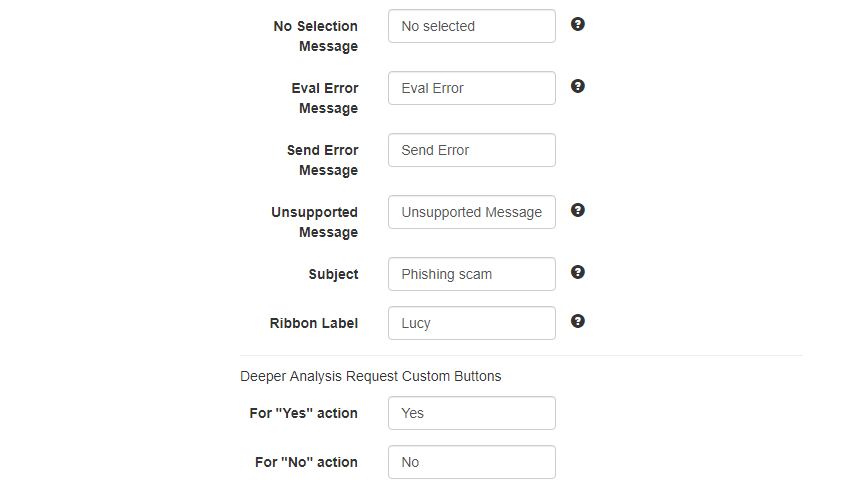Viewport: 852px width, 486px height.
Task: View the Subject field help question mark
Action: pyautogui.click(x=578, y=272)
